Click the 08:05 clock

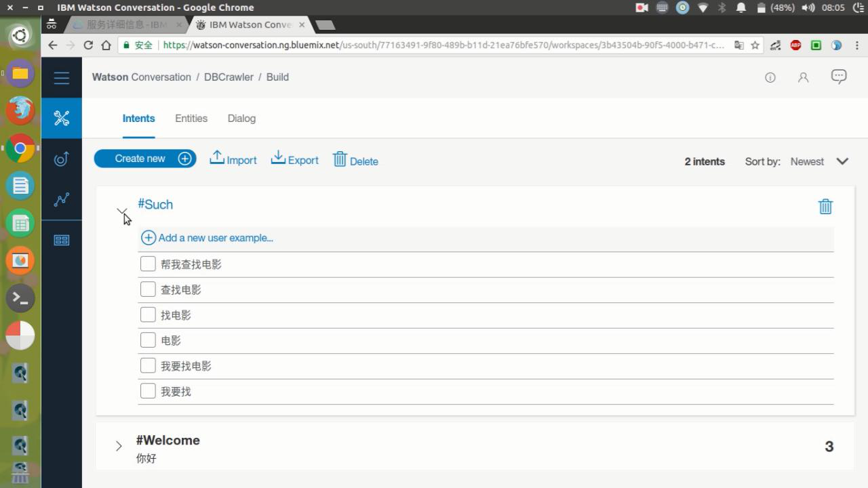click(x=833, y=7)
